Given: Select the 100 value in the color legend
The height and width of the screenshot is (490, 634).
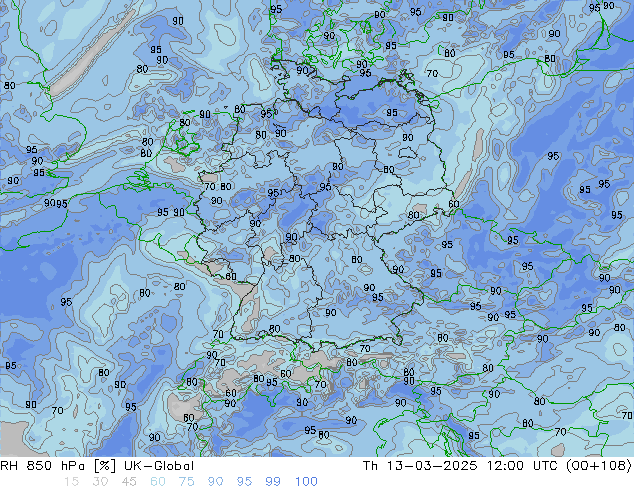Looking at the screenshot, I should [x=306, y=482].
